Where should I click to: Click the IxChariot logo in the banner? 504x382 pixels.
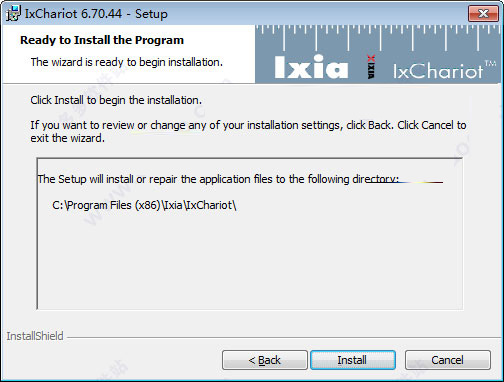pos(438,71)
